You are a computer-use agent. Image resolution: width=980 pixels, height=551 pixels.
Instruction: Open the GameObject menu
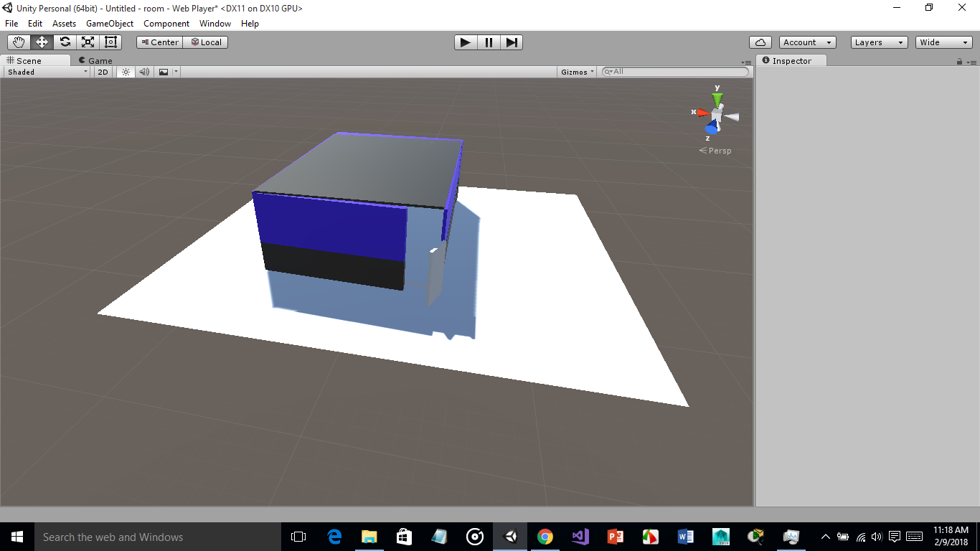click(x=109, y=24)
